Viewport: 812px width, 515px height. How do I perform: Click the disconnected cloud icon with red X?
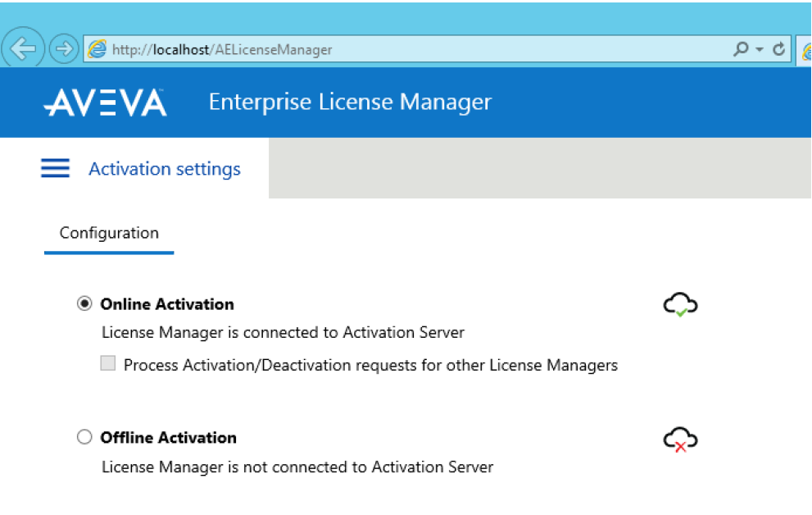tap(680, 440)
